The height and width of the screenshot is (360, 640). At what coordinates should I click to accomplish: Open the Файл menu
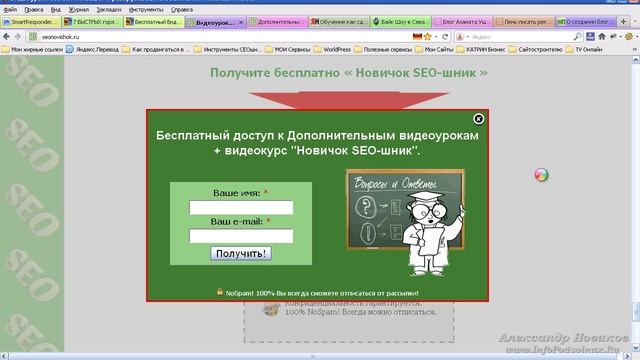10,9
